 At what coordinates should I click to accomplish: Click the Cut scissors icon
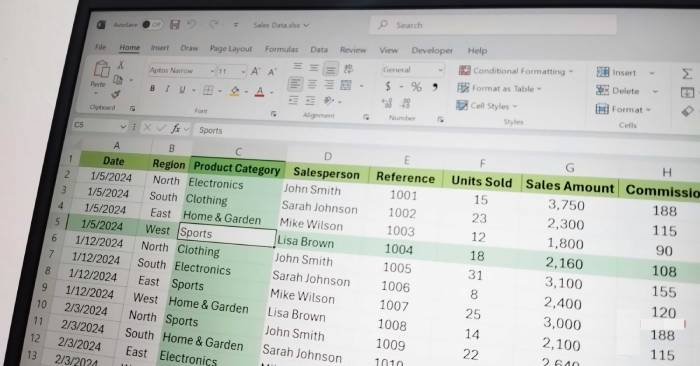pyautogui.click(x=121, y=65)
